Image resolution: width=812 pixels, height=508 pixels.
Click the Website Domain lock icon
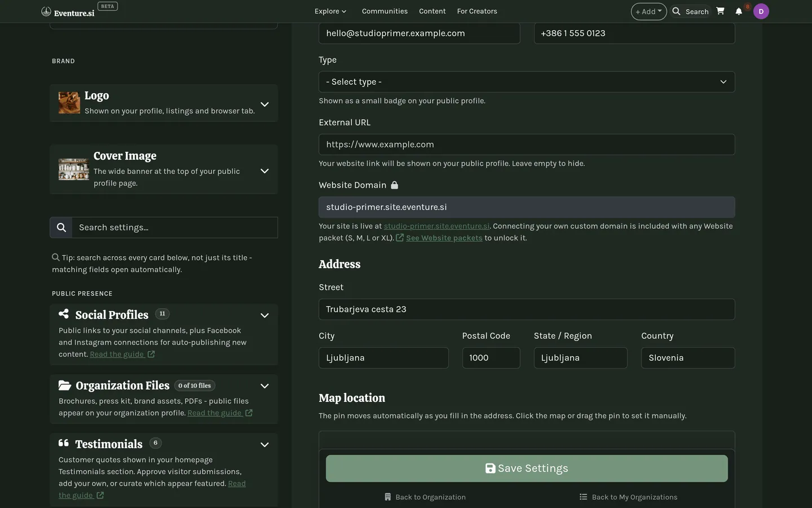click(395, 185)
